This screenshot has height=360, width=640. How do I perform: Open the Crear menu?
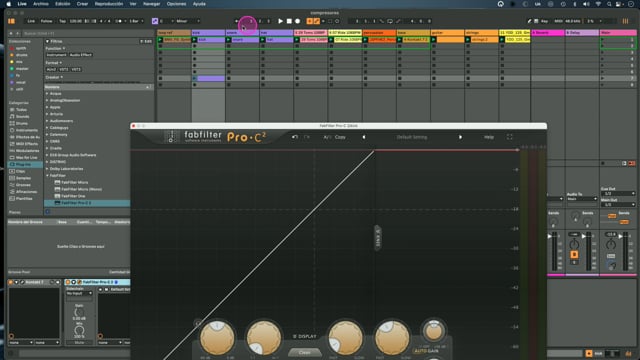[x=82, y=4]
